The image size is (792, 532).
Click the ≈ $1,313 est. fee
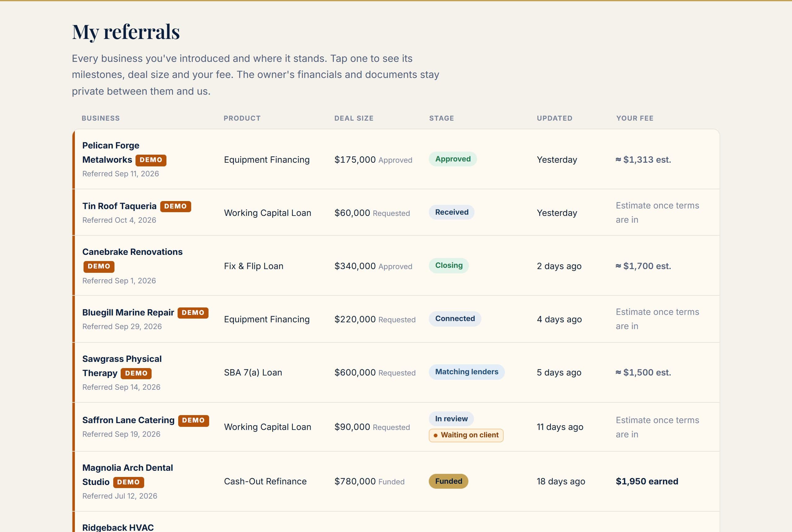(x=643, y=160)
